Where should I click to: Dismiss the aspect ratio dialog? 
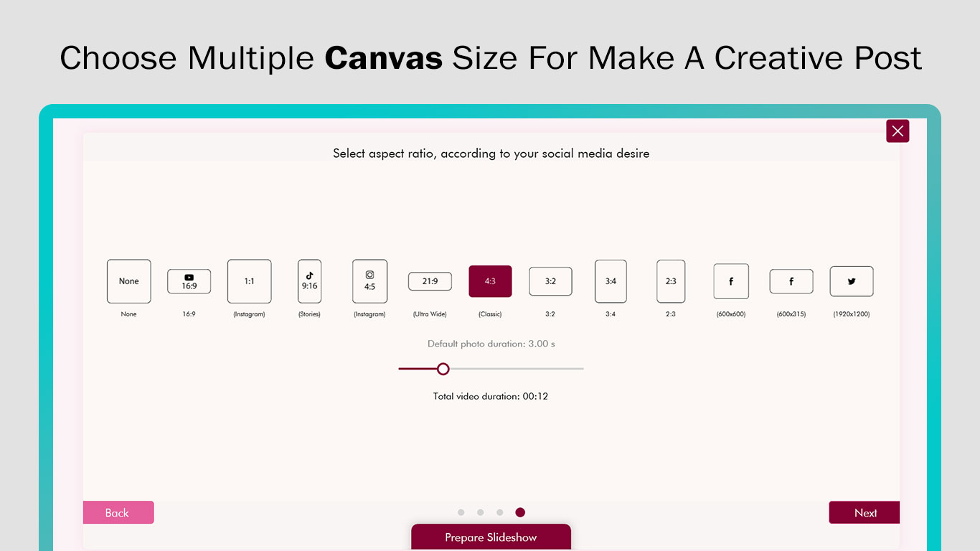897,131
